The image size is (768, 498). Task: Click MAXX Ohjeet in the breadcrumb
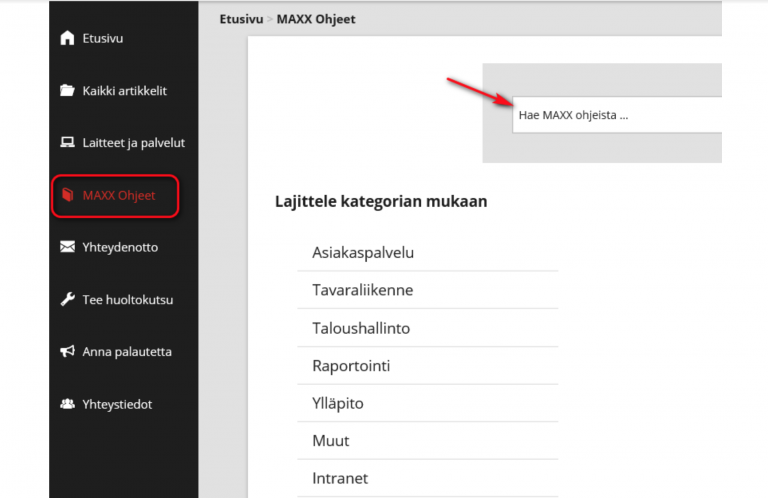pos(316,19)
